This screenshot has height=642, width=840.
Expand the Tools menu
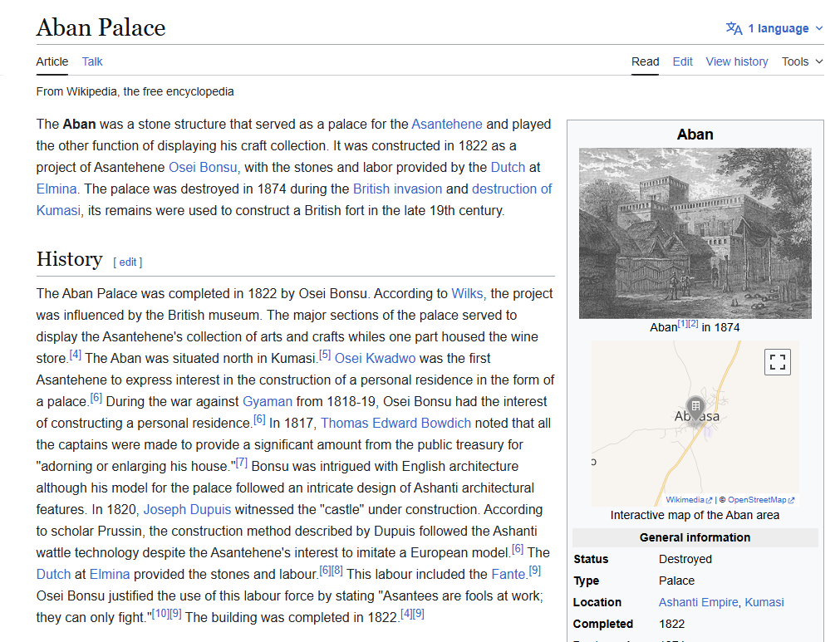point(802,61)
